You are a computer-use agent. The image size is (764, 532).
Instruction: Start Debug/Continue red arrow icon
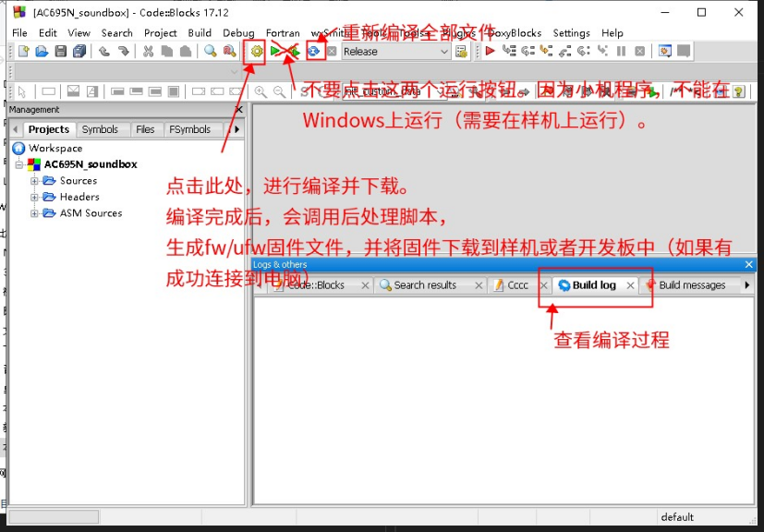491,51
